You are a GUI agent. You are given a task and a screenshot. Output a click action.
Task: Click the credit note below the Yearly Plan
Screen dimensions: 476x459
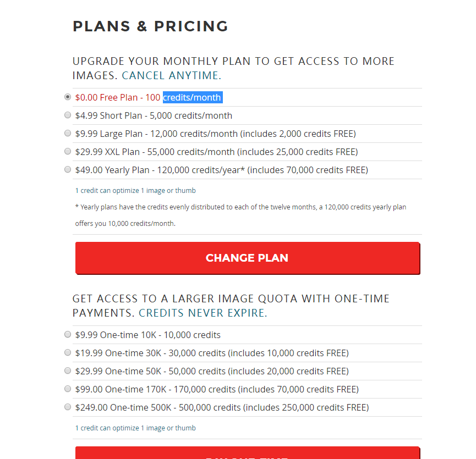coord(135,191)
